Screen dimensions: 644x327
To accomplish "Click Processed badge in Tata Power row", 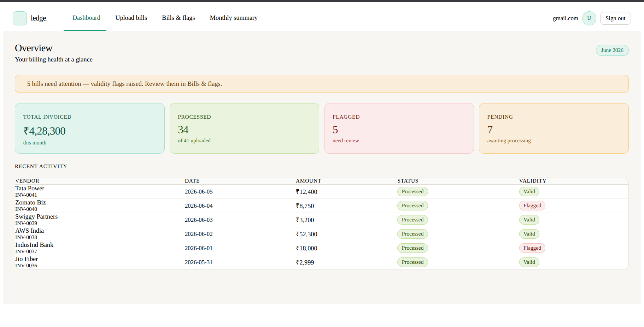I will point(412,191).
